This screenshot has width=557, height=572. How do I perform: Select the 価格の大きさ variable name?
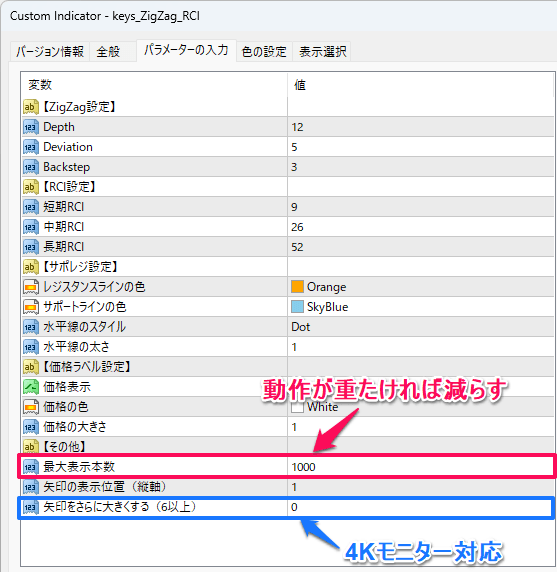point(75,427)
